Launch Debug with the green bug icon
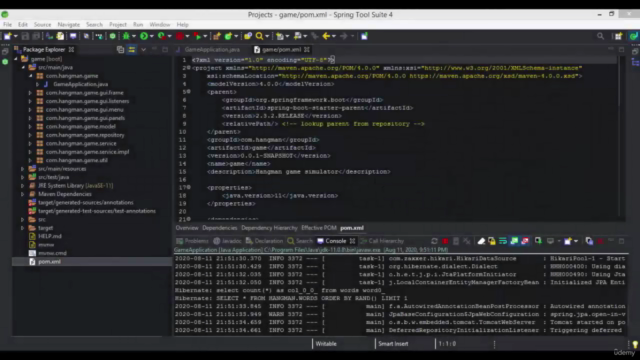Viewport: 640px width, 360px height. (x=126, y=36)
